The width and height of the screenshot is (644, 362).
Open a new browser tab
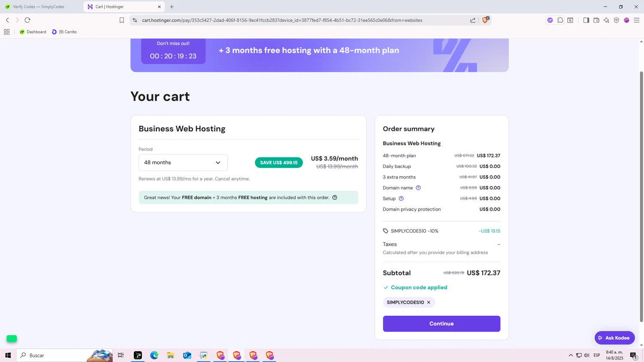point(172,7)
